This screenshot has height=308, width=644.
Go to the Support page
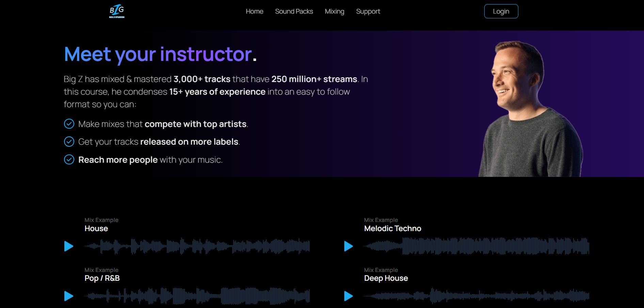point(368,11)
